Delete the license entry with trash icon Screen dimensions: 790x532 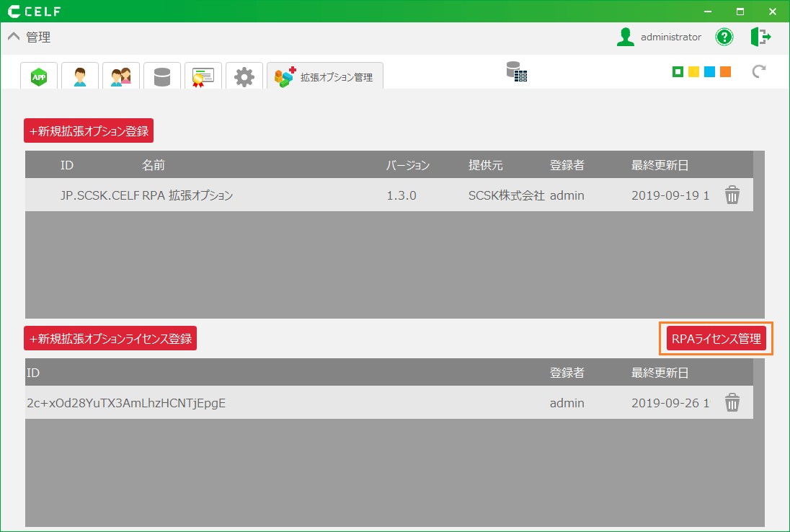732,403
